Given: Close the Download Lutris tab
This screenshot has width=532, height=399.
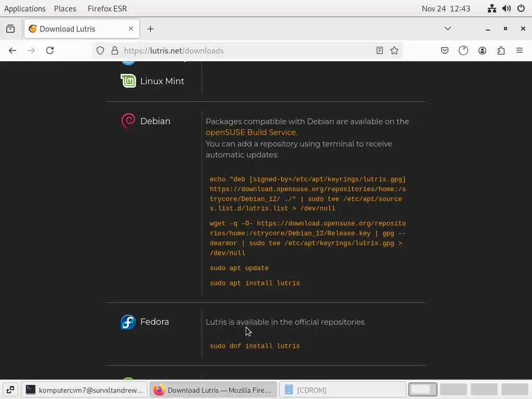Looking at the screenshot, I should pyautogui.click(x=130, y=29).
